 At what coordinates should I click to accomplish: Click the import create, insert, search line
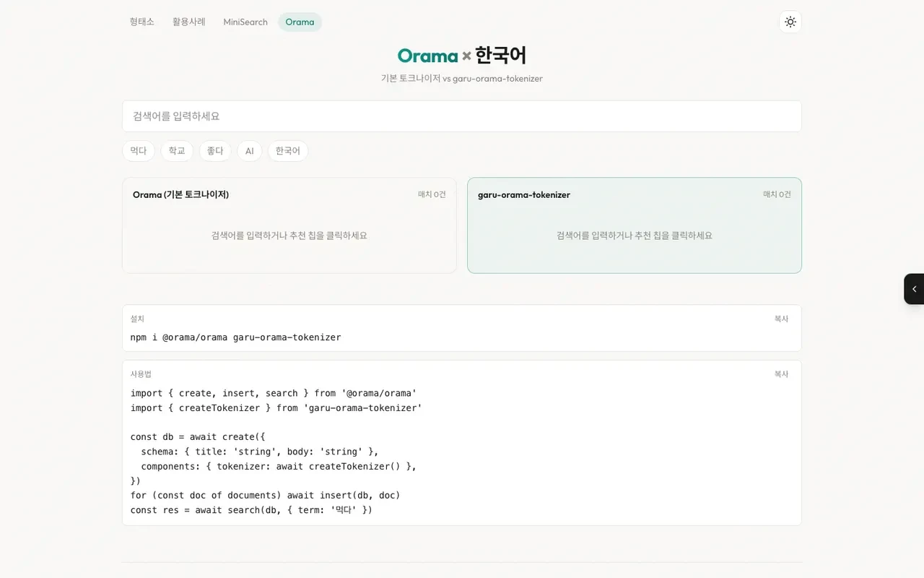pos(274,394)
